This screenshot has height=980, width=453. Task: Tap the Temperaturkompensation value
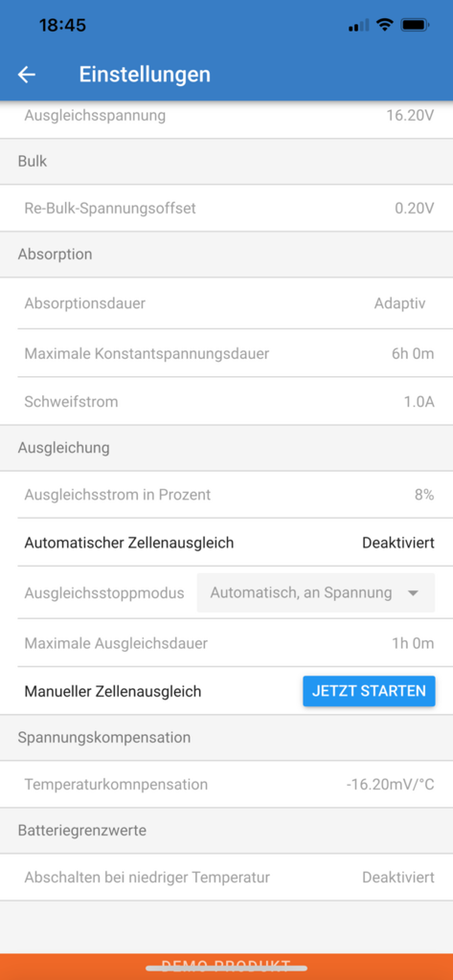pyautogui.click(x=390, y=785)
